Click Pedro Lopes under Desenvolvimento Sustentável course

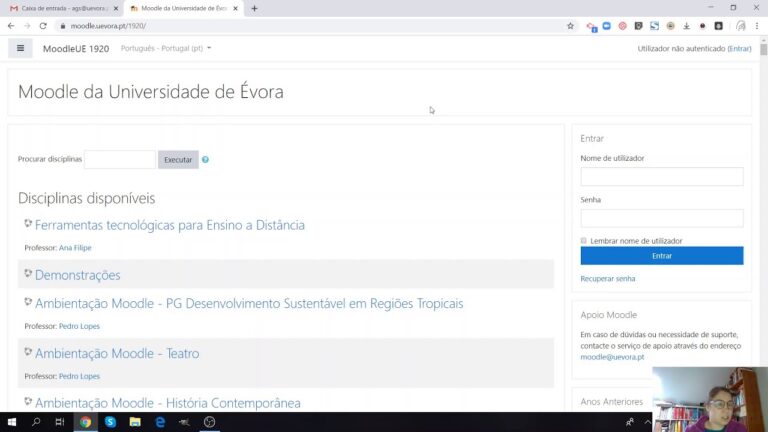(79, 326)
